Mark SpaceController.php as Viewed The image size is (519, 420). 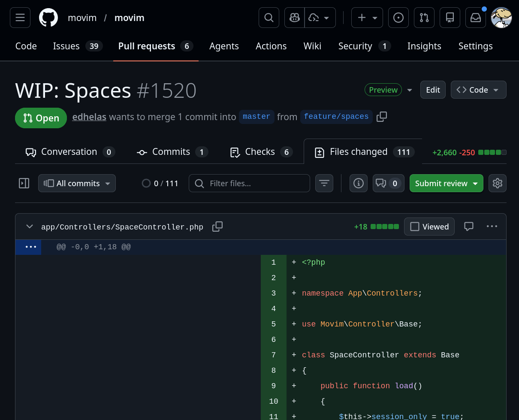click(429, 227)
